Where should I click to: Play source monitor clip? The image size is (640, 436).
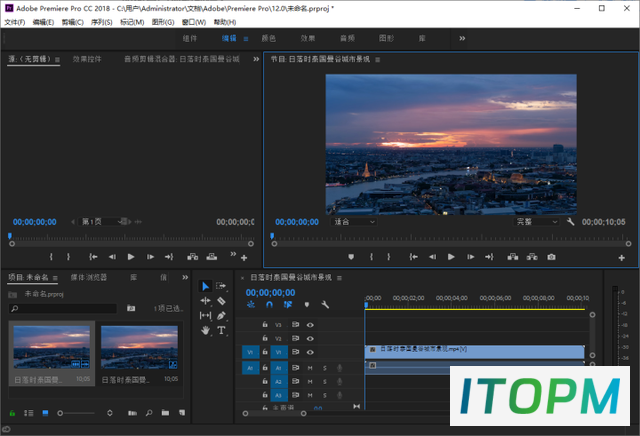(131, 257)
